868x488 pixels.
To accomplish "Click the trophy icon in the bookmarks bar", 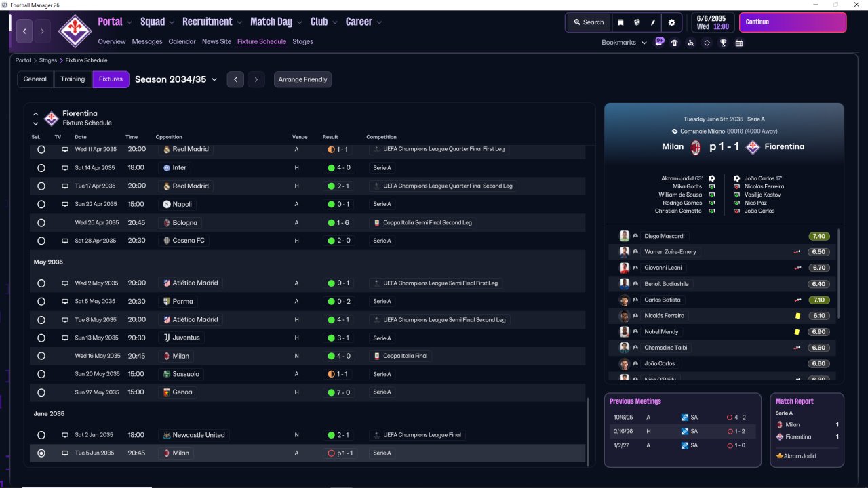I will click(x=724, y=43).
